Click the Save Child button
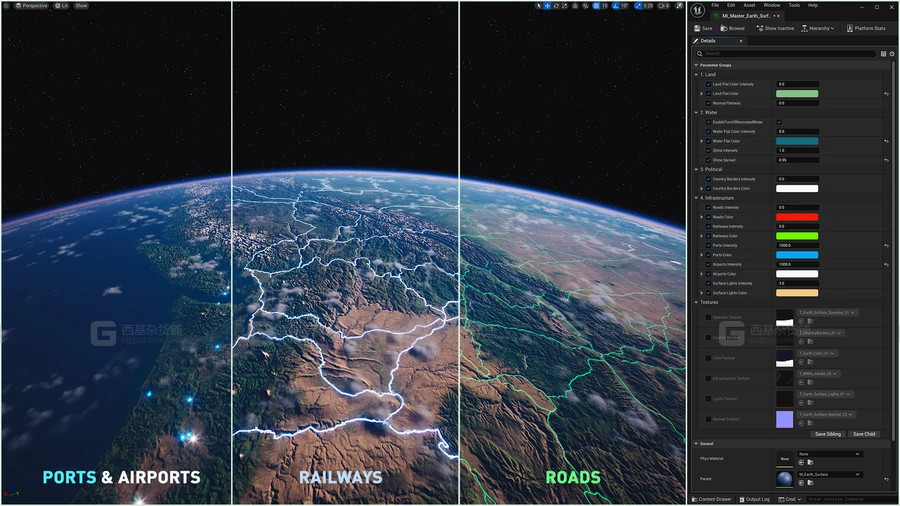The width and height of the screenshot is (900, 506). [864, 434]
